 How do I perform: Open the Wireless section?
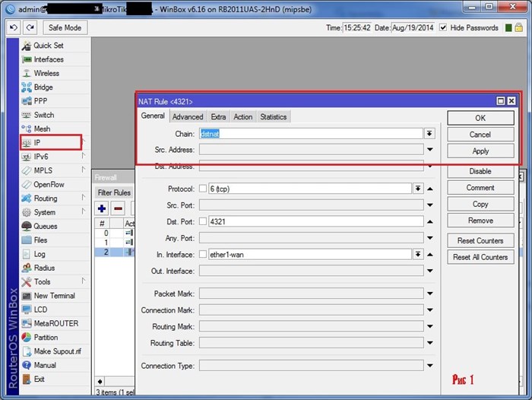(x=46, y=73)
